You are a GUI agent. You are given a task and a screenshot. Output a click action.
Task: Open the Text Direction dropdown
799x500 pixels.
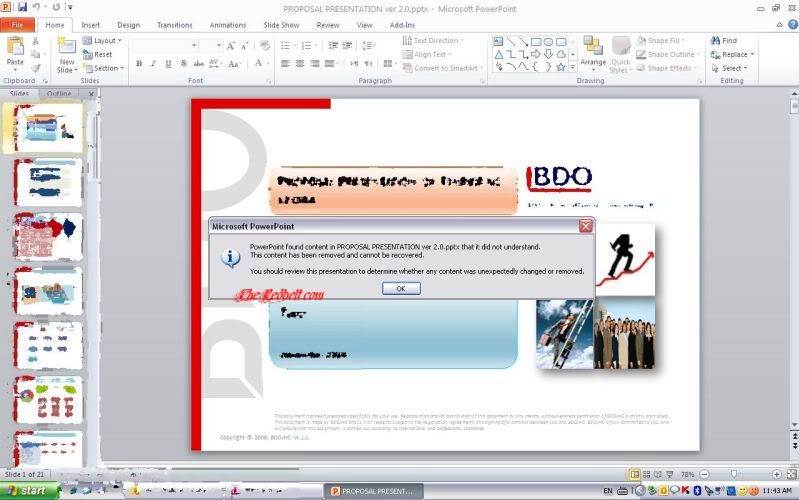click(x=433, y=40)
